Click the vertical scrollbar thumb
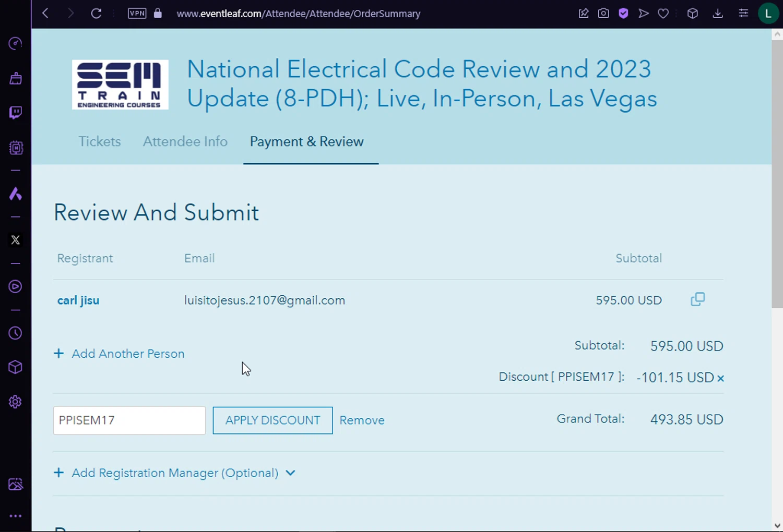This screenshot has width=783, height=532. pyautogui.click(x=777, y=174)
